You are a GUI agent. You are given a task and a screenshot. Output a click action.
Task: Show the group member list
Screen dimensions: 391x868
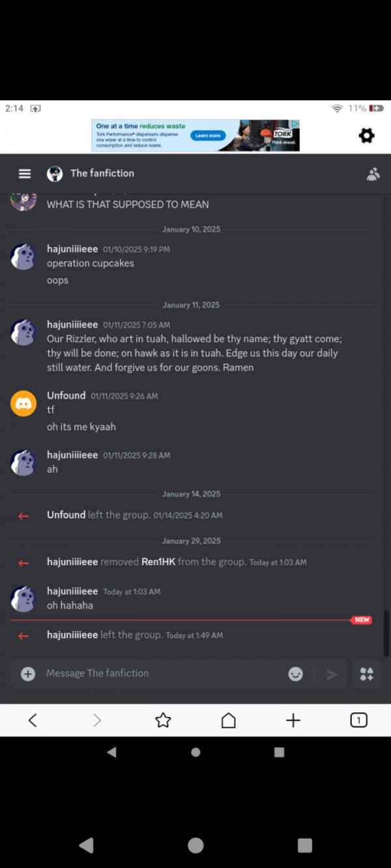click(x=373, y=174)
